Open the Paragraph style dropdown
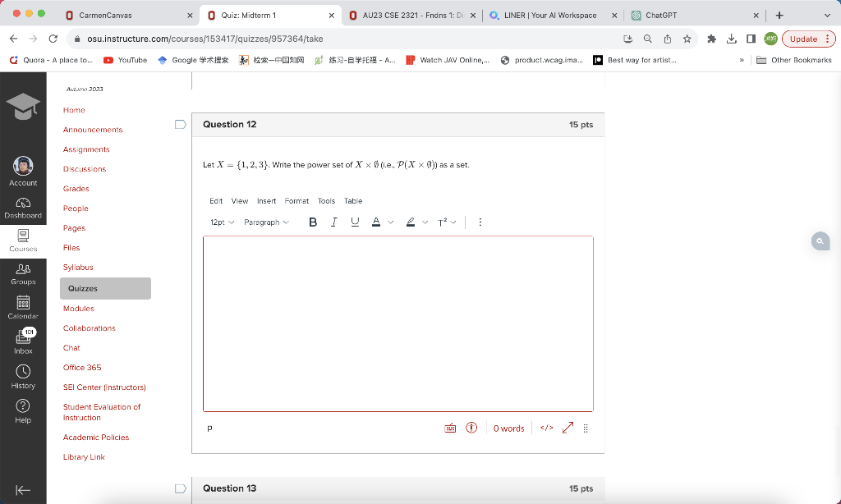The image size is (841, 504). click(267, 222)
